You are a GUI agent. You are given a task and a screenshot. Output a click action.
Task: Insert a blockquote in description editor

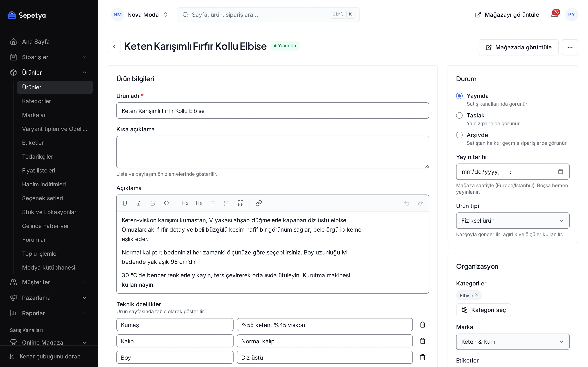click(x=240, y=203)
